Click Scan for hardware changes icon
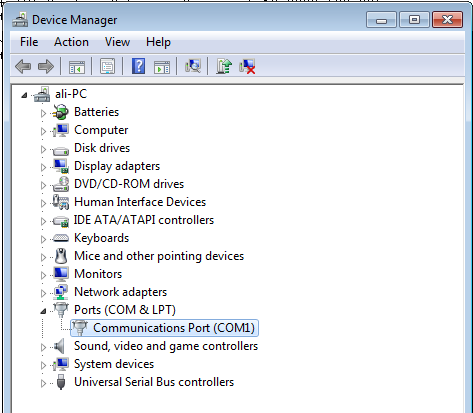This screenshot has width=473, height=413. pyautogui.click(x=193, y=66)
